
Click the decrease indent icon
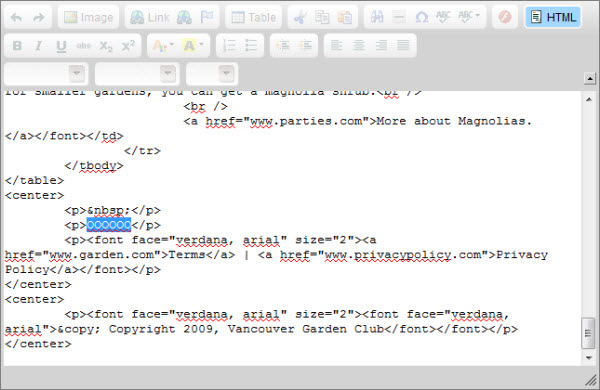[x=282, y=46]
